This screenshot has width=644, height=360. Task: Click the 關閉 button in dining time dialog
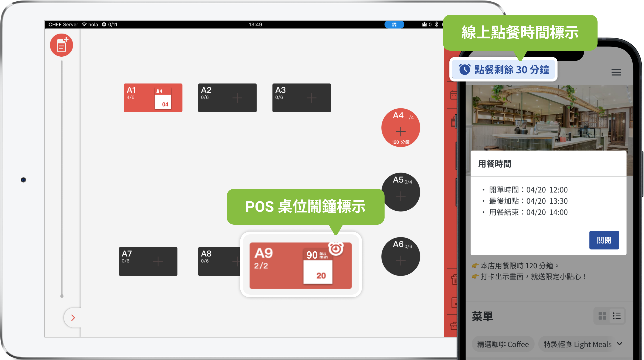coord(604,240)
